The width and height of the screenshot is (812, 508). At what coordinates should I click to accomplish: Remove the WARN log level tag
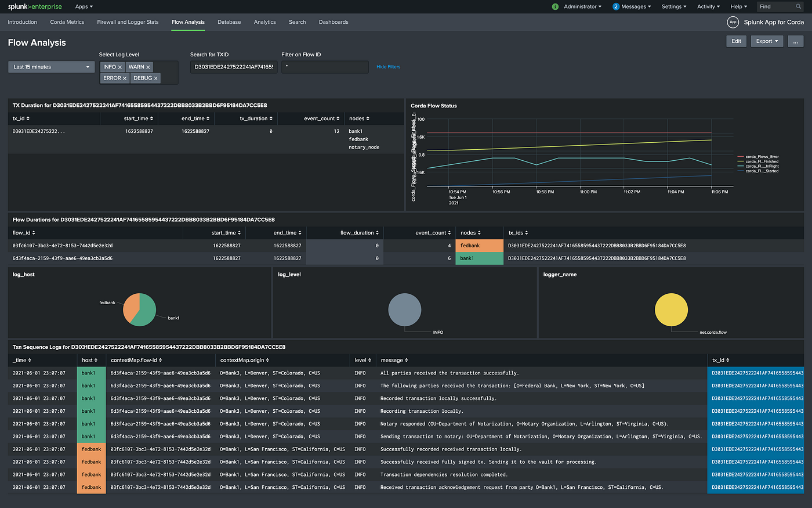pyautogui.click(x=148, y=67)
